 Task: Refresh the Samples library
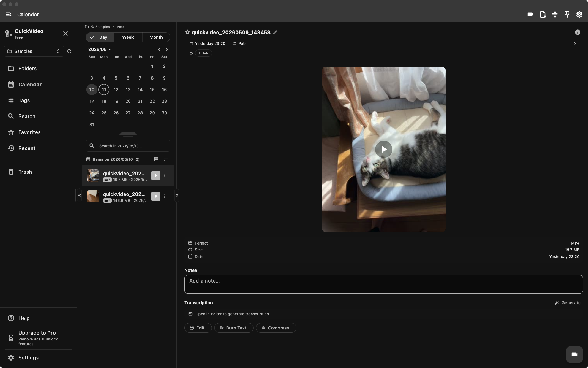69,51
